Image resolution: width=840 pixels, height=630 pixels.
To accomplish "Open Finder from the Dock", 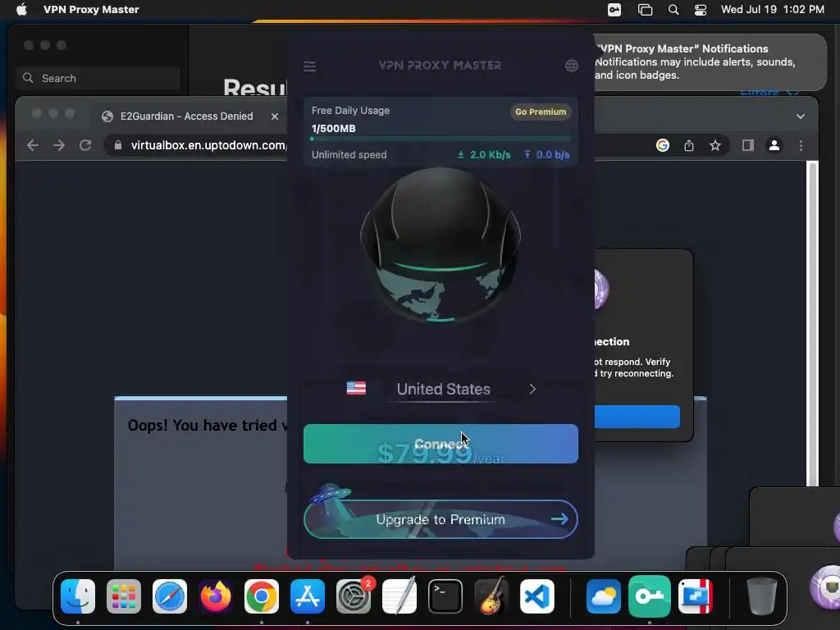I will [78, 596].
